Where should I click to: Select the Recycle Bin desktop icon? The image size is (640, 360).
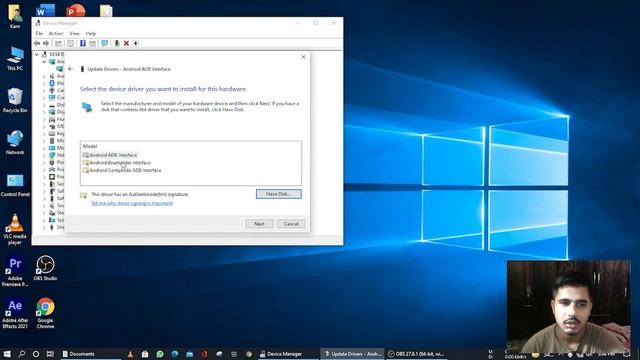click(15, 100)
